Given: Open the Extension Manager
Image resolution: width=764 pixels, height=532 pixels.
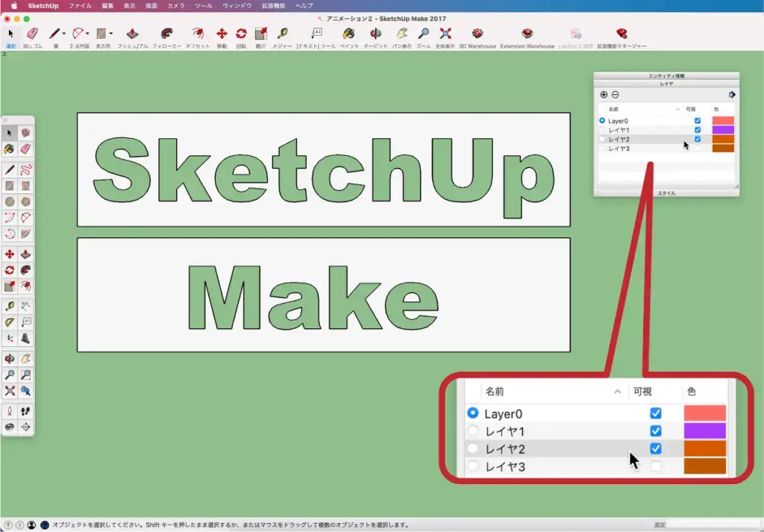Looking at the screenshot, I should click(621, 34).
